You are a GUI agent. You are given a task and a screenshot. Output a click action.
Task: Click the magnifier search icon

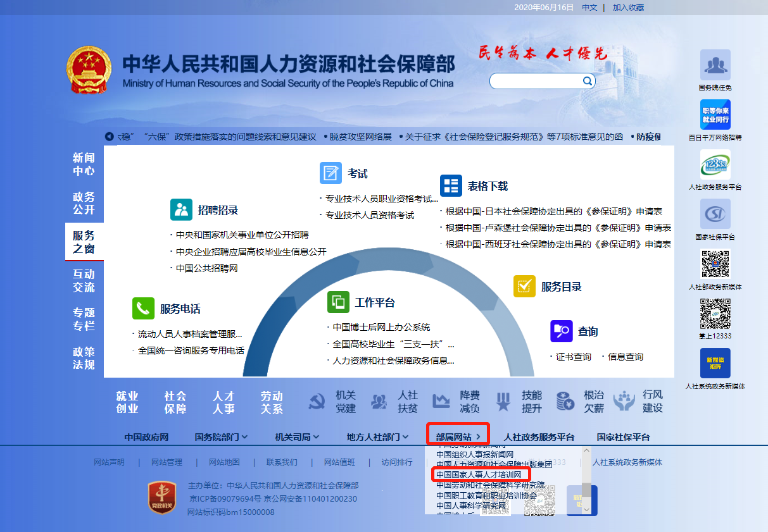[x=587, y=81]
